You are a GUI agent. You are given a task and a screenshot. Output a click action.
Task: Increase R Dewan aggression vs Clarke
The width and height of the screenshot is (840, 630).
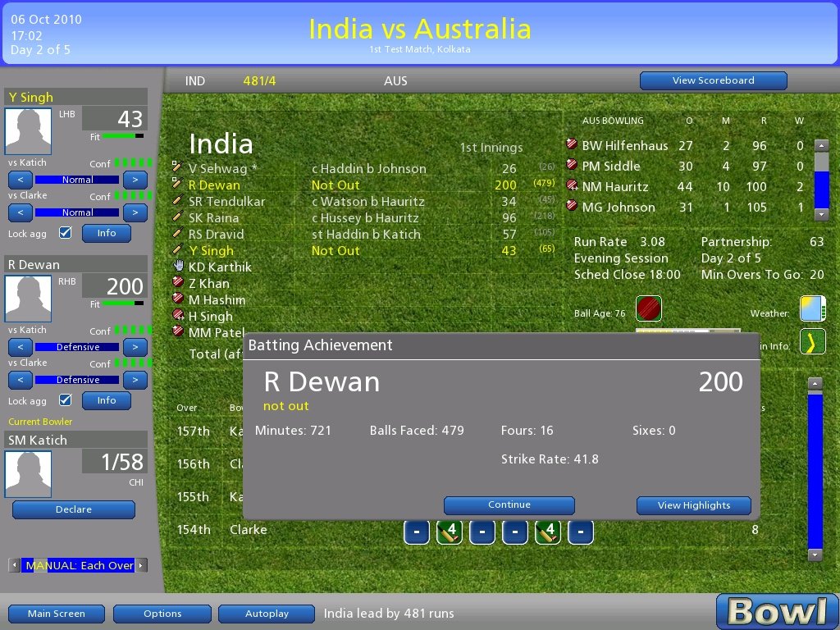click(x=135, y=380)
